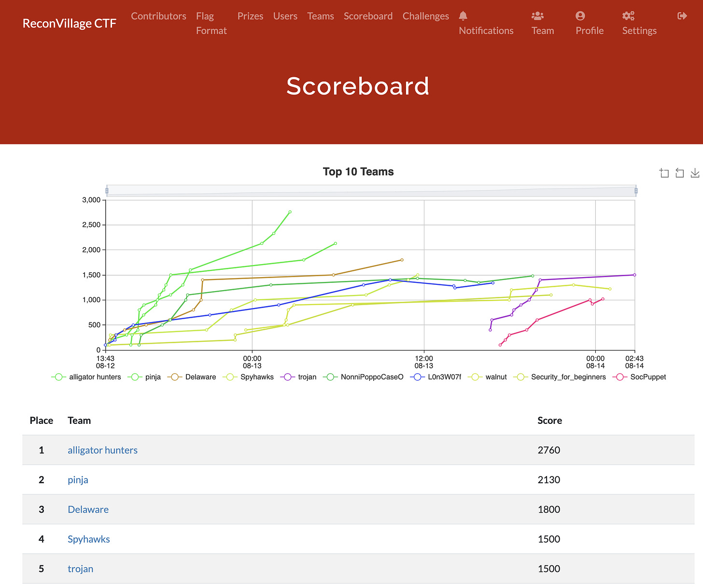
Task: Open the Users page
Action: (285, 16)
